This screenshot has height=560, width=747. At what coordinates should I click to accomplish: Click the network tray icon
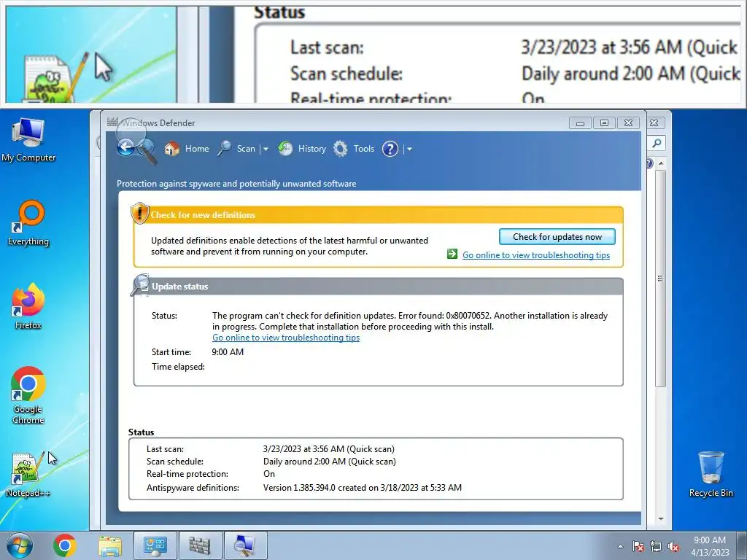tap(656, 546)
